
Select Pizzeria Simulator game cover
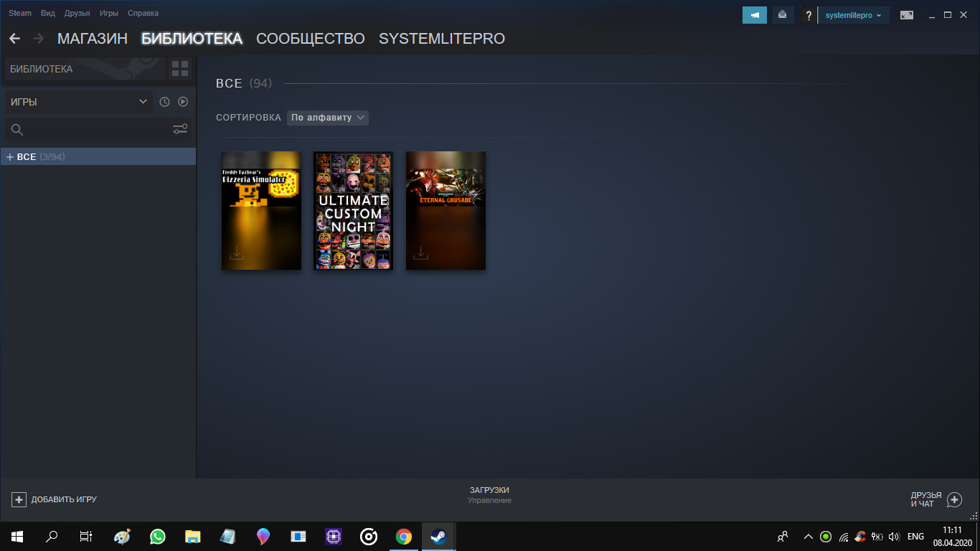[261, 211]
